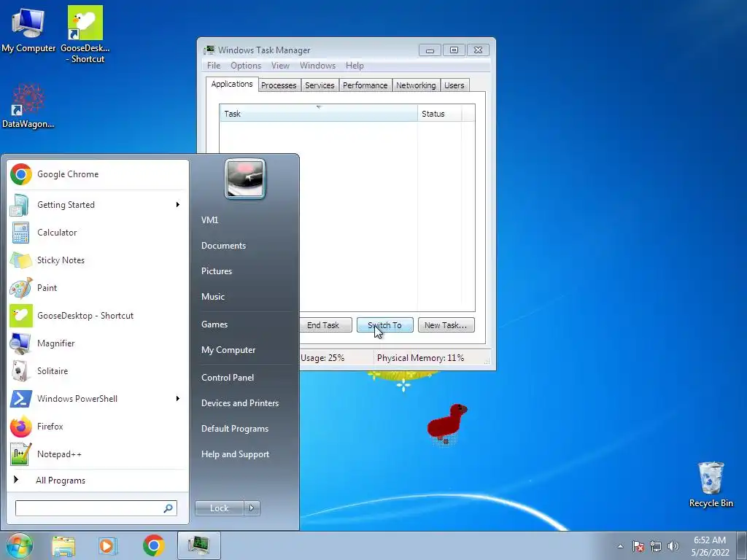Switch to the Processes tab
747x560 pixels.
coord(279,85)
